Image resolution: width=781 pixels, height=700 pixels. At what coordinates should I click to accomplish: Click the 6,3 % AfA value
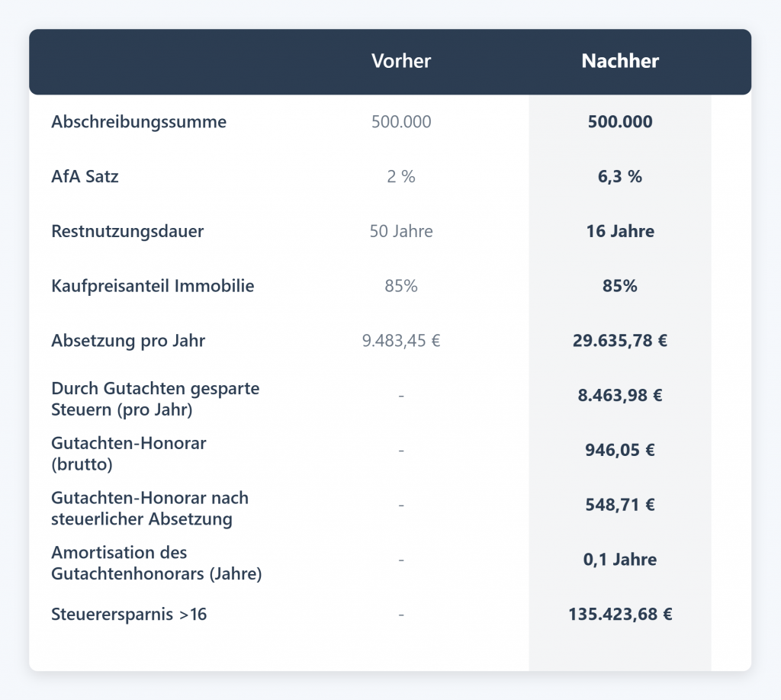point(620,177)
